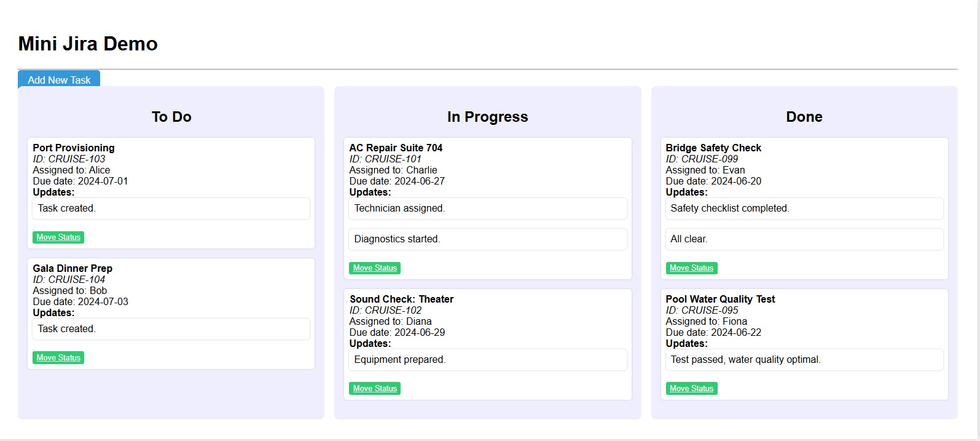
Task: Select the Done column heading
Action: (x=804, y=117)
